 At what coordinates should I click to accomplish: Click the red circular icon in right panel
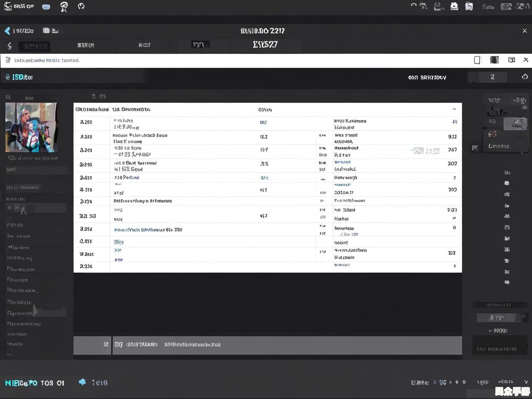493,134
